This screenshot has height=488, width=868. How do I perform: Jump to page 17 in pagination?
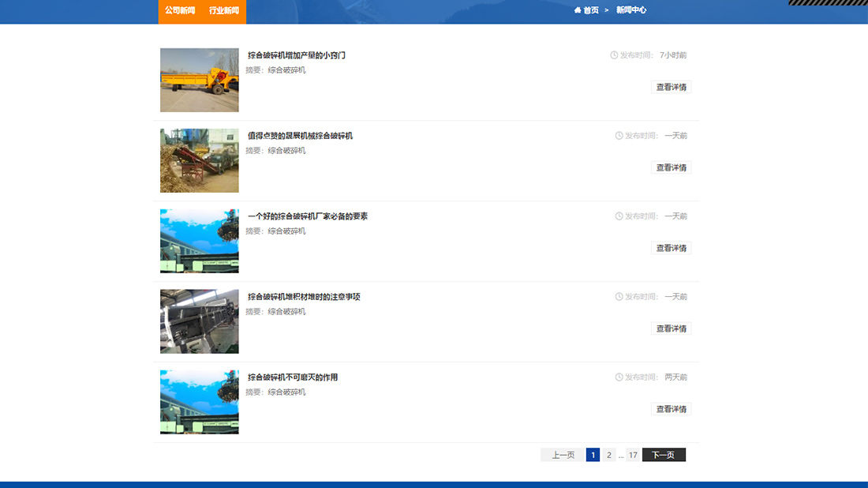[x=633, y=455]
